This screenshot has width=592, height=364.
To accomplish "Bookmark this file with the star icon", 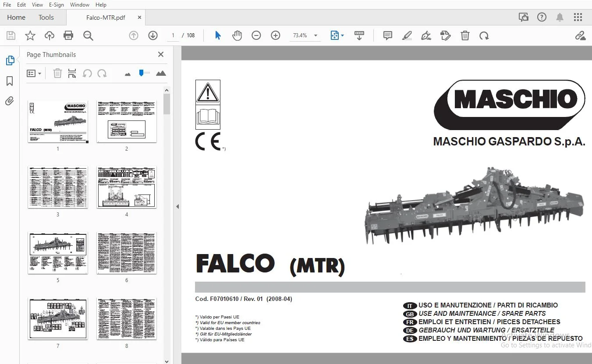I will 30,35.
